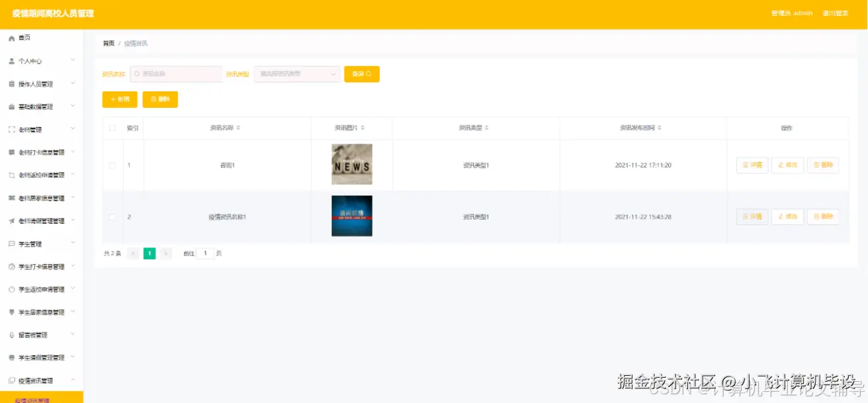Click the timestamp 2021-11-22 17:11:20
Image resolution: width=868 pixels, height=403 pixels.
coord(643,165)
